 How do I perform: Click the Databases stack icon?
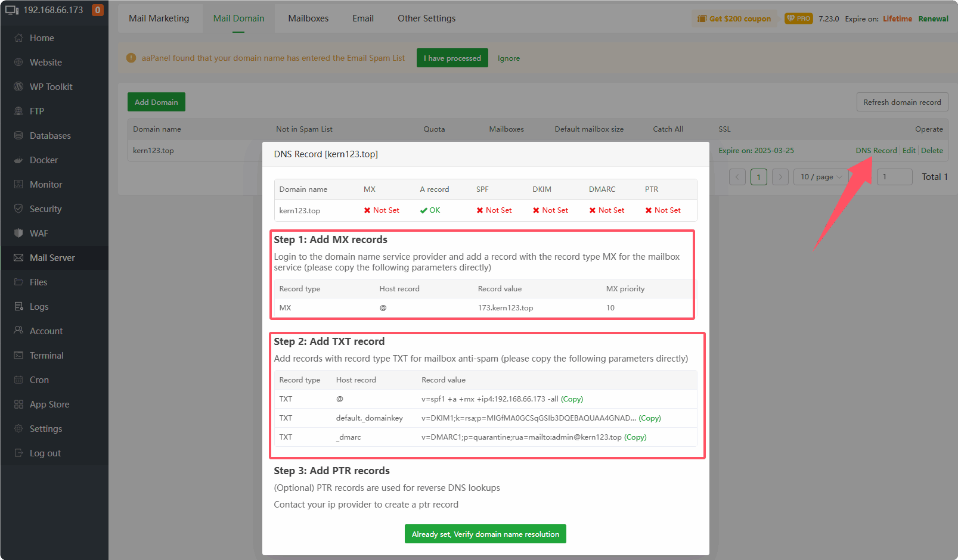[18, 135]
